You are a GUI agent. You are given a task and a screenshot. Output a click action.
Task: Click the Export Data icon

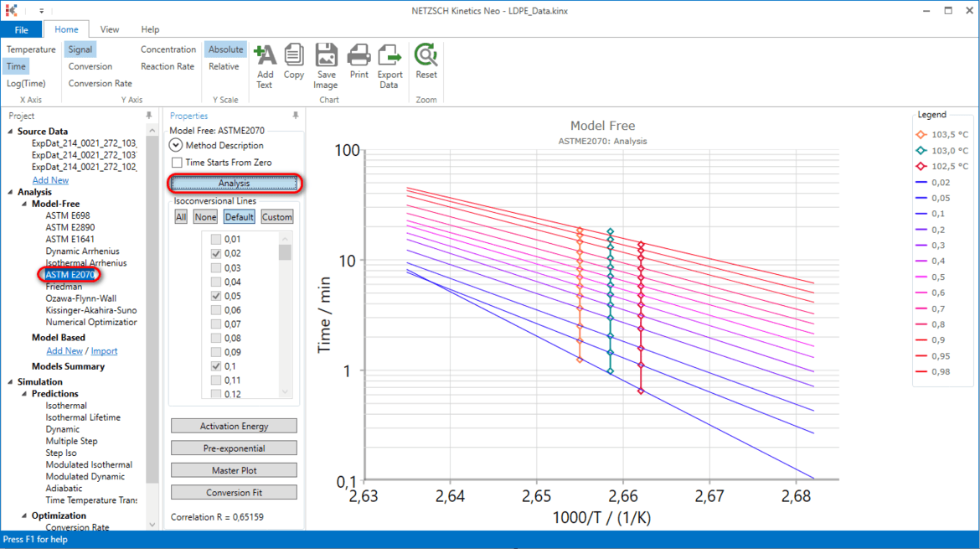(389, 54)
